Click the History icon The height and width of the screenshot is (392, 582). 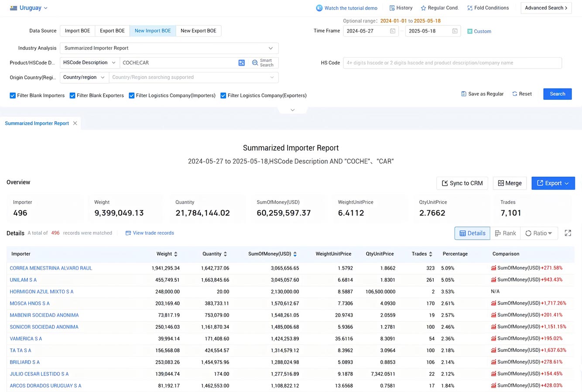[392, 8]
